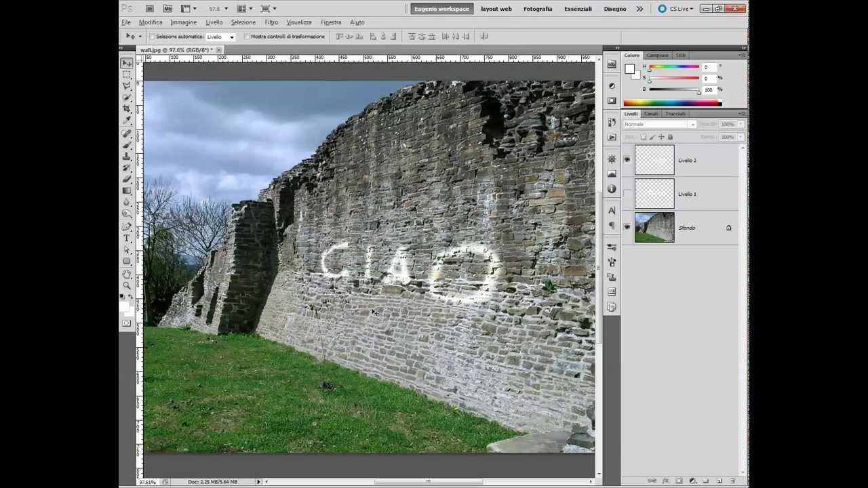
Task: Select the Pen tool
Action: 127,226
